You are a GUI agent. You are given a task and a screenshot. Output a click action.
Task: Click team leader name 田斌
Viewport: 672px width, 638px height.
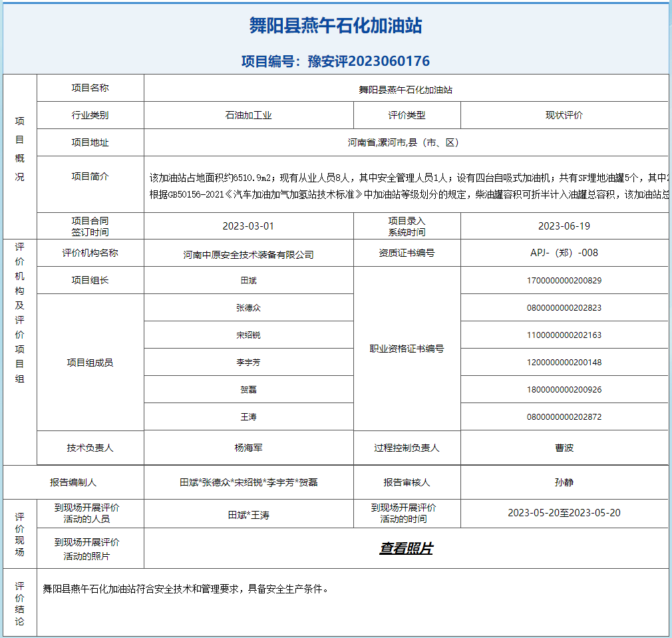pos(249,280)
